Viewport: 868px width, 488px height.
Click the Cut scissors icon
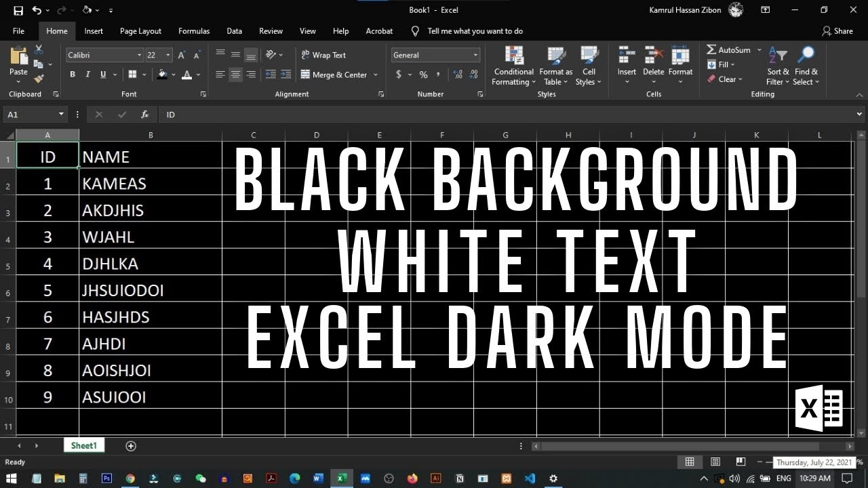[x=39, y=50]
